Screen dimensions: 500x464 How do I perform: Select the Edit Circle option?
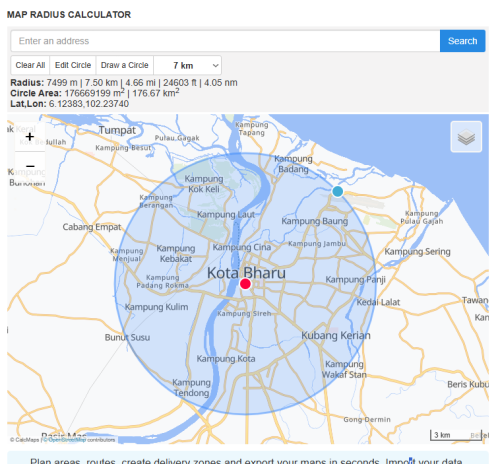pos(73,65)
